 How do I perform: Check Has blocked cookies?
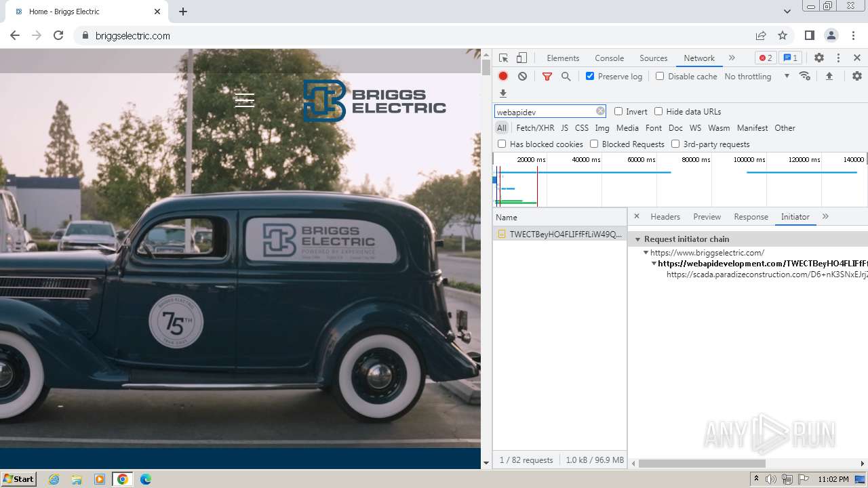tap(502, 144)
